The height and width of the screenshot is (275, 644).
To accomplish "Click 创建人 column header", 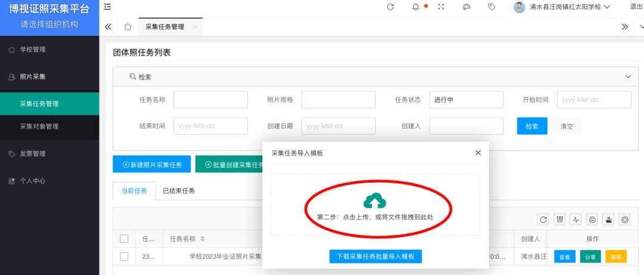I will coord(531,239).
